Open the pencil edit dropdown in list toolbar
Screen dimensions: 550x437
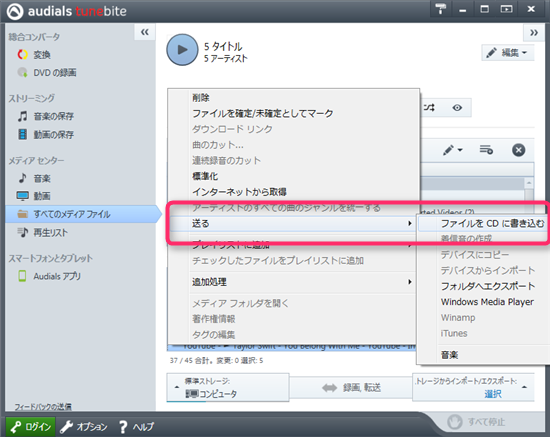pyautogui.click(x=452, y=150)
